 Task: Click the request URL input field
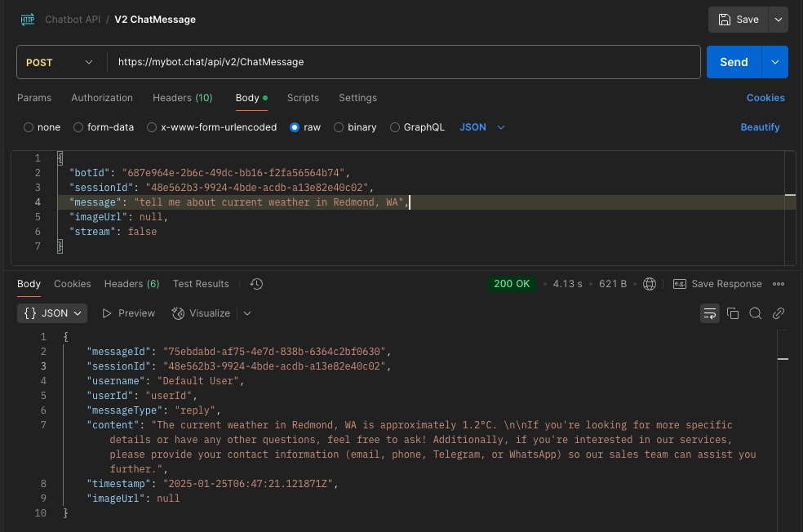(x=403, y=62)
